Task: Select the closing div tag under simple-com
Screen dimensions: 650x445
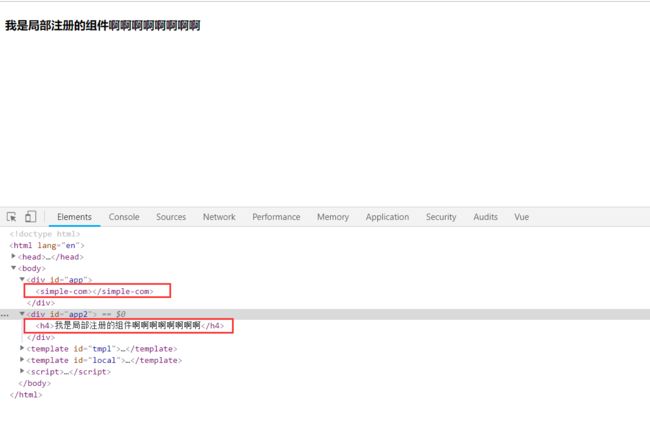Action: pyautogui.click(x=41, y=303)
